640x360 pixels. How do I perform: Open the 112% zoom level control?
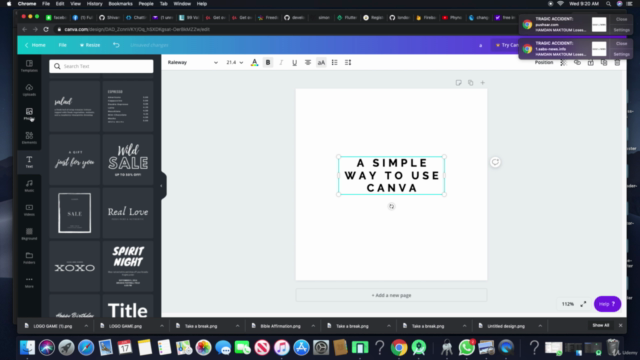568,304
